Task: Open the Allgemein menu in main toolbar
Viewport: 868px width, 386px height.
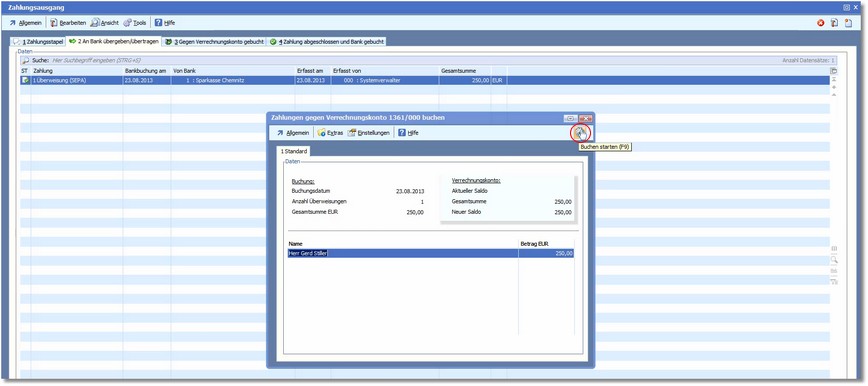Action: [x=26, y=23]
